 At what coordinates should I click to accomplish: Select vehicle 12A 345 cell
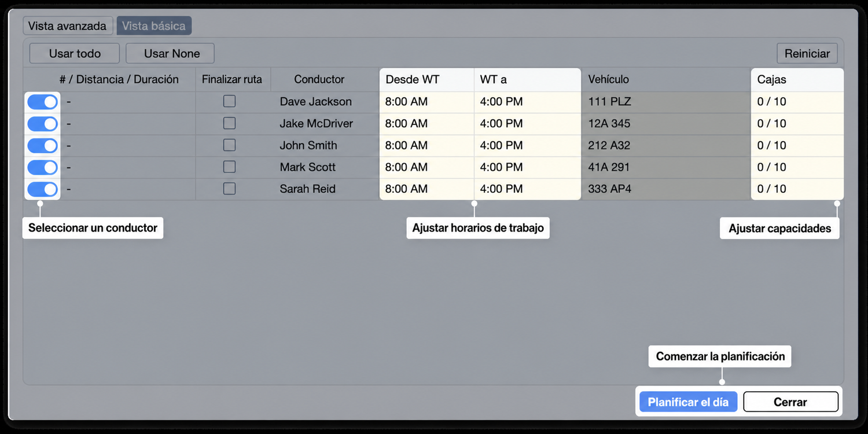(666, 123)
